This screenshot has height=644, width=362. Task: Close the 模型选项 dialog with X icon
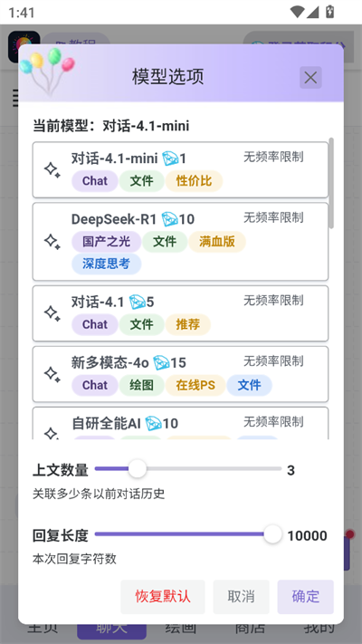[310, 77]
